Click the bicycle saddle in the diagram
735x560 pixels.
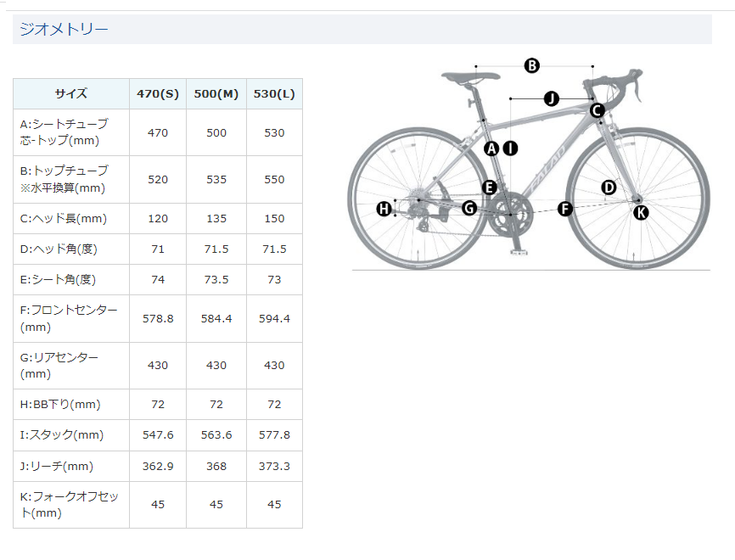pyautogui.click(x=470, y=78)
